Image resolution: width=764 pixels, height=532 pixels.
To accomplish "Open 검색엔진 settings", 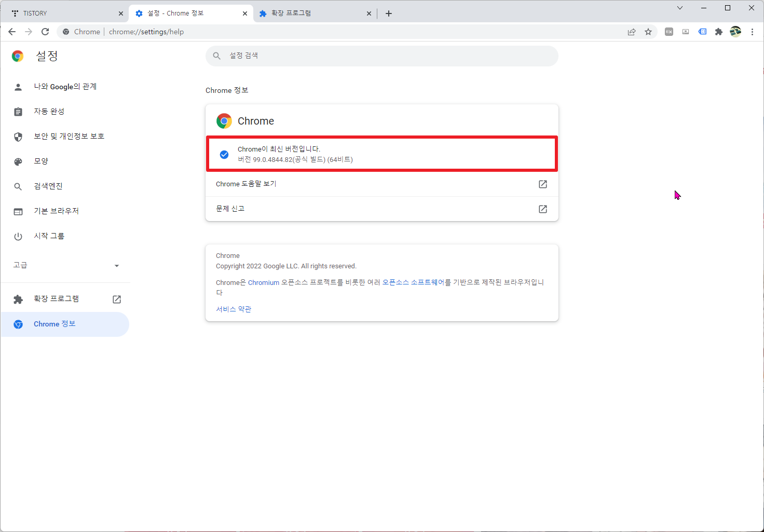I will pos(65,186).
